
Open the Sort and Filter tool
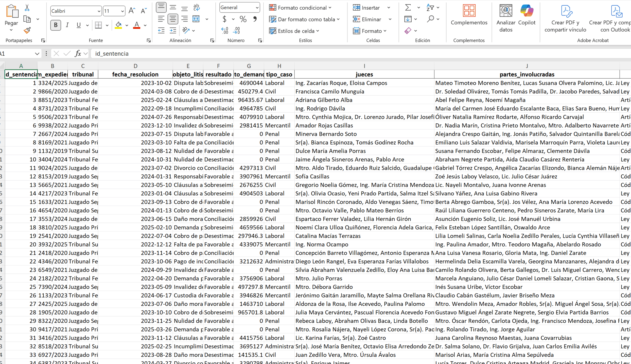click(430, 7)
